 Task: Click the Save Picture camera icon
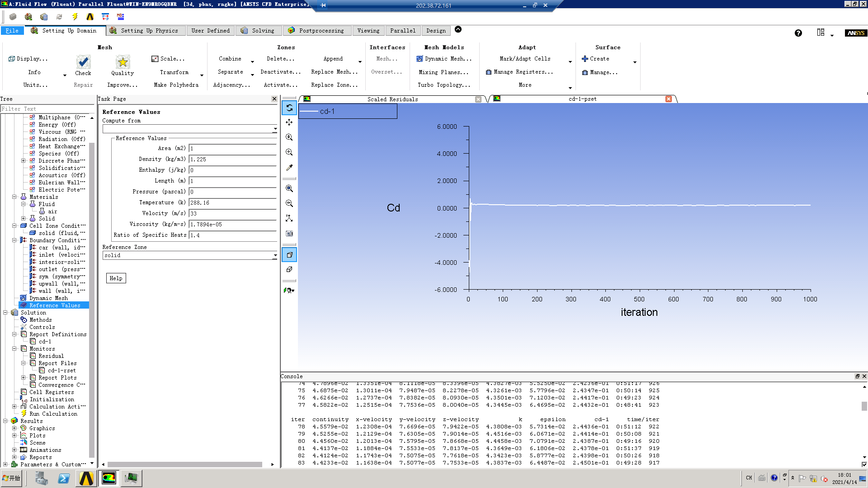289,233
